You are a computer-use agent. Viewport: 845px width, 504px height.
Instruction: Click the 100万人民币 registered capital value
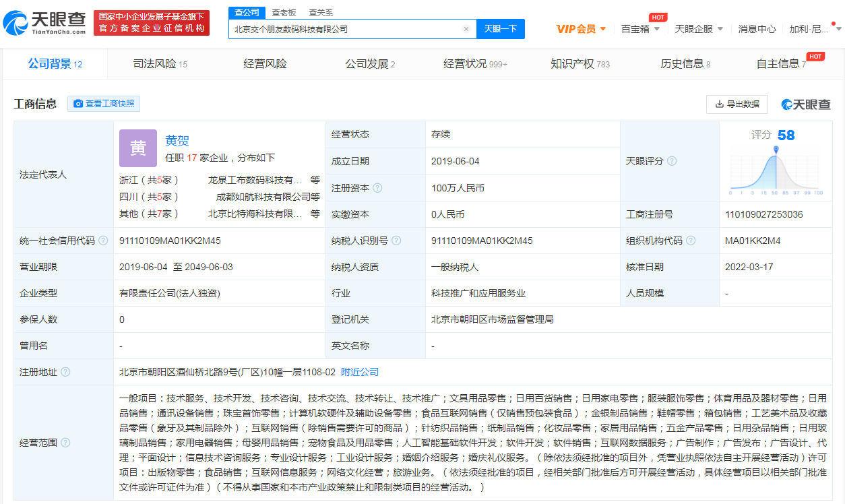point(458,188)
